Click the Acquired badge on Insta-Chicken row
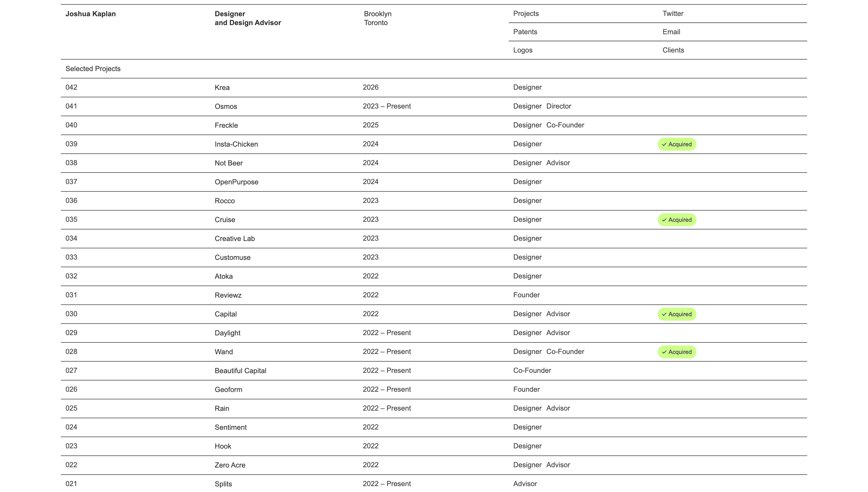Viewport: 868px width, 492px height. tap(677, 144)
